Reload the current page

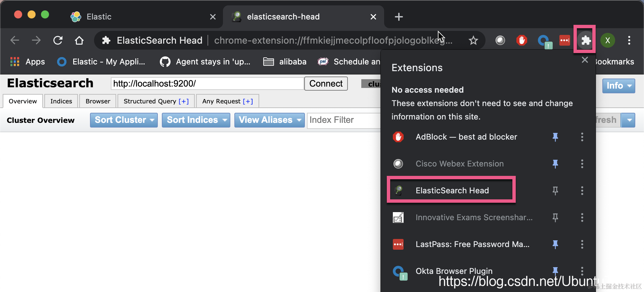[58, 41]
